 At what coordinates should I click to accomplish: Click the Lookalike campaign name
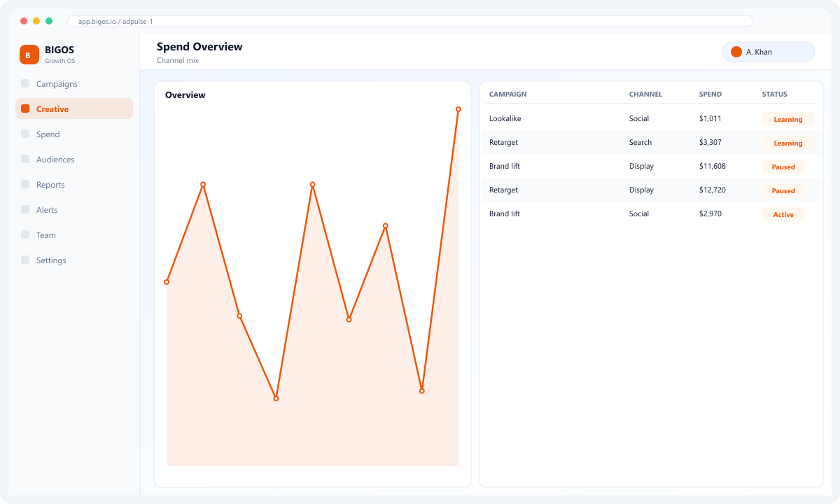point(505,118)
